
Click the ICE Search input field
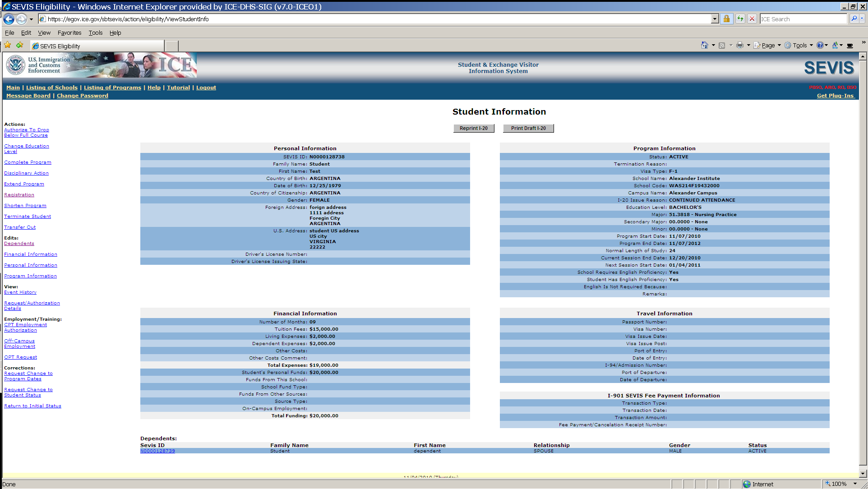click(x=803, y=19)
